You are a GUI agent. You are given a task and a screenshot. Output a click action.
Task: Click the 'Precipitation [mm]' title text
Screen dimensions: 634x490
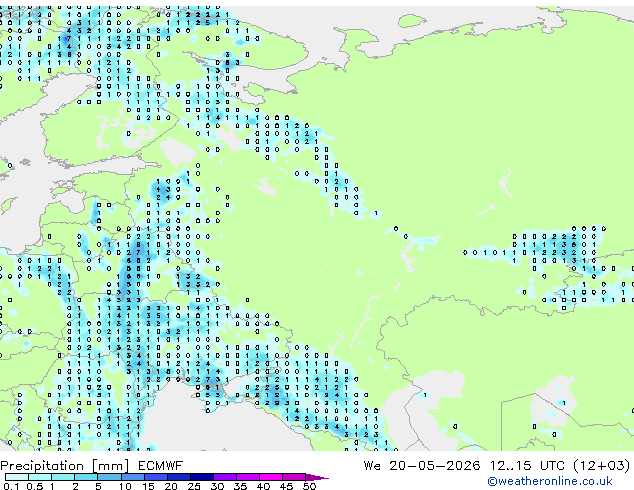click(x=65, y=466)
